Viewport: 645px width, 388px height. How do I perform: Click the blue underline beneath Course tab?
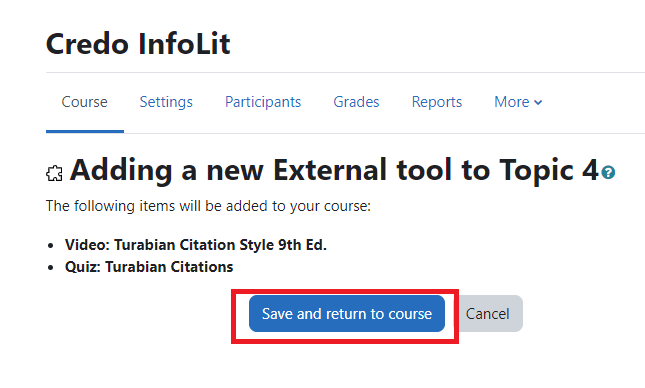[85, 131]
